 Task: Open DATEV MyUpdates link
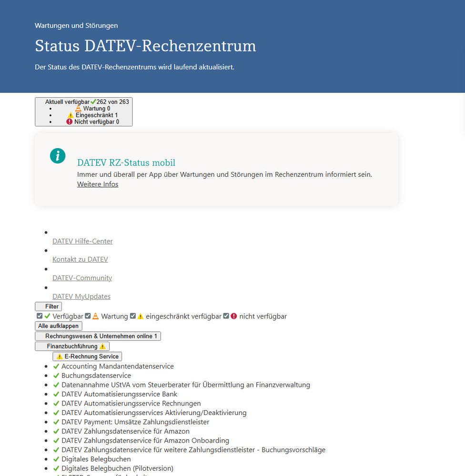click(81, 296)
